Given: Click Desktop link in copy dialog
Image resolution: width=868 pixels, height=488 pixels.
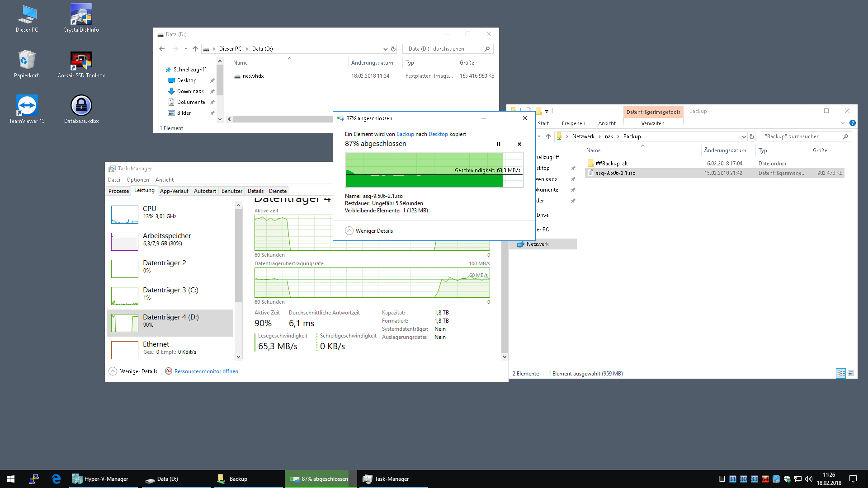Looking at the screenshot, I should 438,134.
